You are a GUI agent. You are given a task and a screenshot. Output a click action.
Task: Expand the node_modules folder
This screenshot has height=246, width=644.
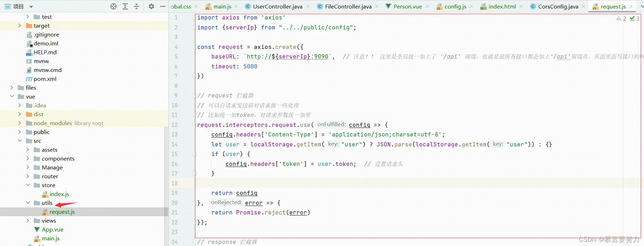[x=20, y=123]
